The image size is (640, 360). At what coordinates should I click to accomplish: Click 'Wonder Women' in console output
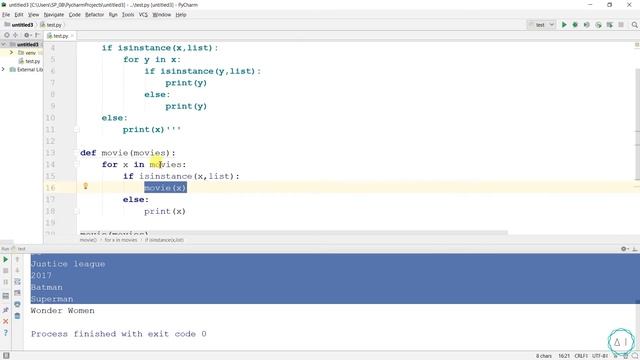[62, 311]
